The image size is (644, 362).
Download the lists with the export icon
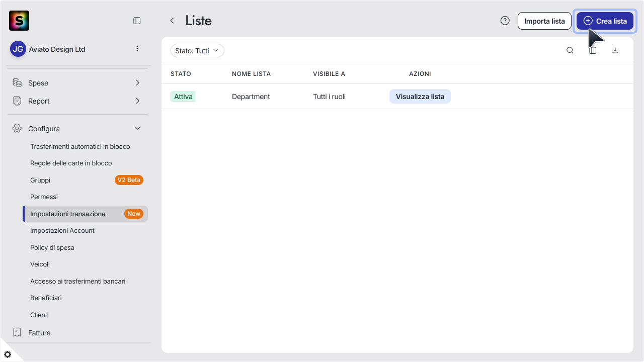[615, 50]
